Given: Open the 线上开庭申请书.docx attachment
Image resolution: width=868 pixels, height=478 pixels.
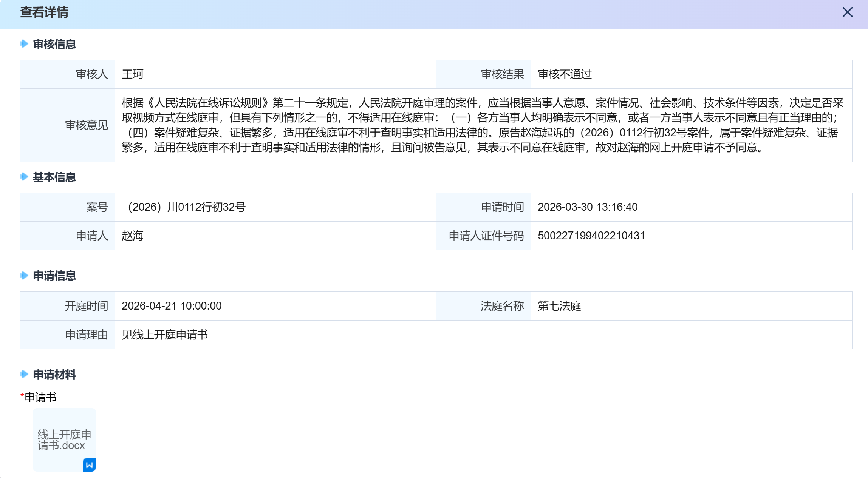Looking at the screenshot, I should (64, 439).
